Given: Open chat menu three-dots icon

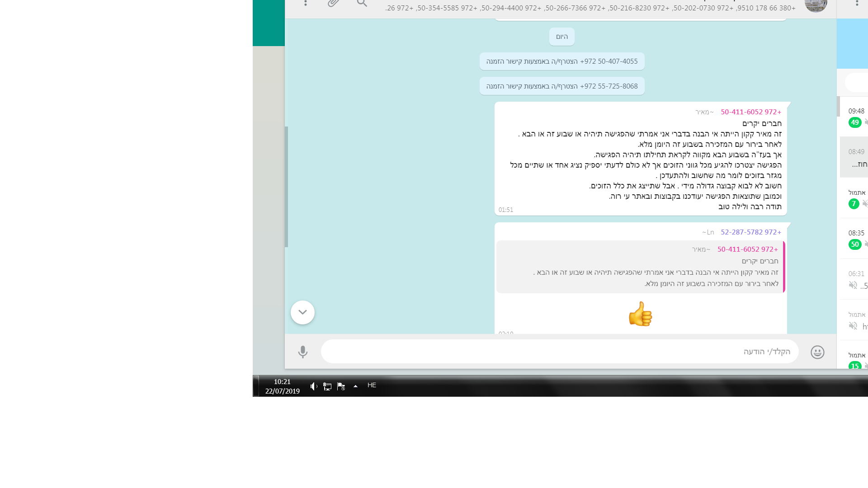Looking at the screenshot, I should [x=306, y=3].
